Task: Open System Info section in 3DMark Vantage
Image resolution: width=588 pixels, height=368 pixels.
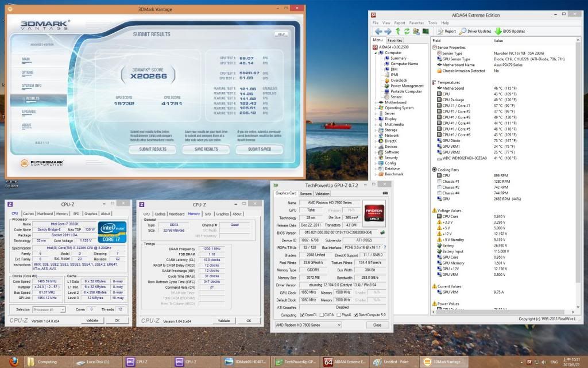Action: 32,86
